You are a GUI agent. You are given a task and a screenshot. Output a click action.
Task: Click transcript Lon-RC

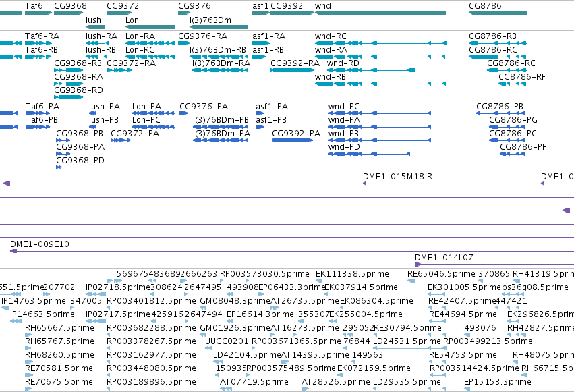tap(140, 50)
